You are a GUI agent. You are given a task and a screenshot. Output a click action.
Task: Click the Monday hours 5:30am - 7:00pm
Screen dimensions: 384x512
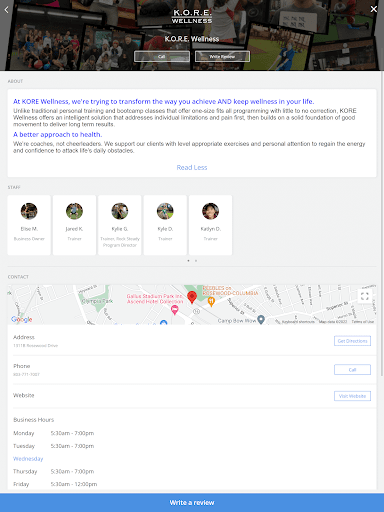point(72,433)
